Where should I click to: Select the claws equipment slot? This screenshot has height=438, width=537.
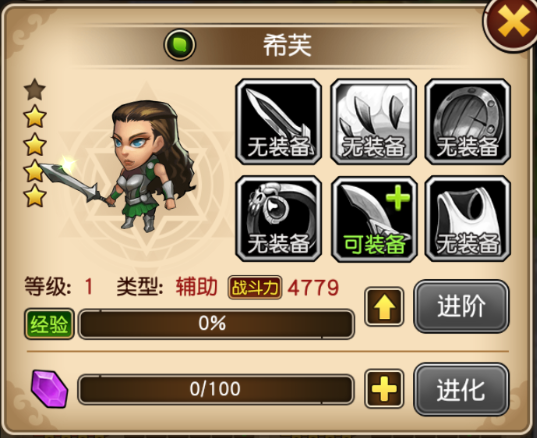(373, 122)
